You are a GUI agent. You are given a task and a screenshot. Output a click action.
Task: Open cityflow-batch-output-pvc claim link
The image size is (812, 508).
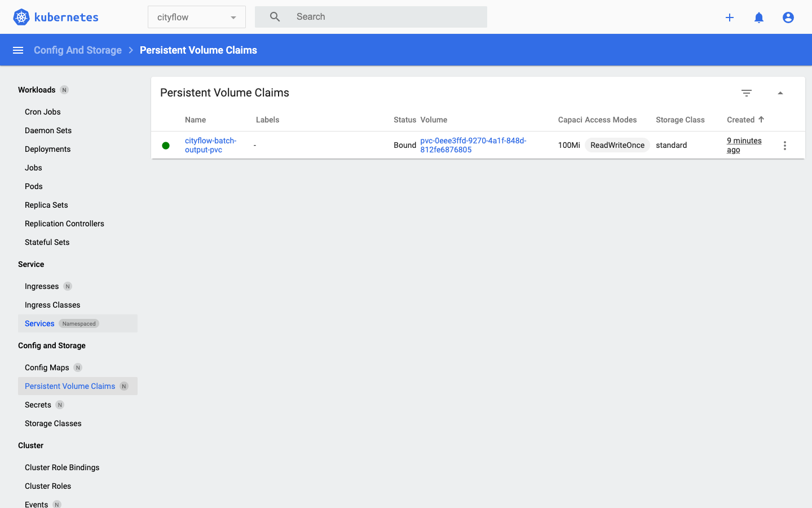coord(211,145)
